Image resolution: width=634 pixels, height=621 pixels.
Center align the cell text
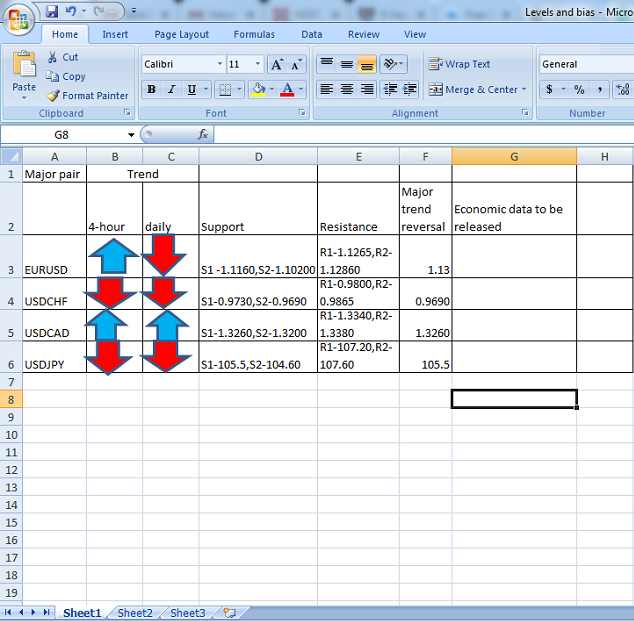tap(347, 89)
